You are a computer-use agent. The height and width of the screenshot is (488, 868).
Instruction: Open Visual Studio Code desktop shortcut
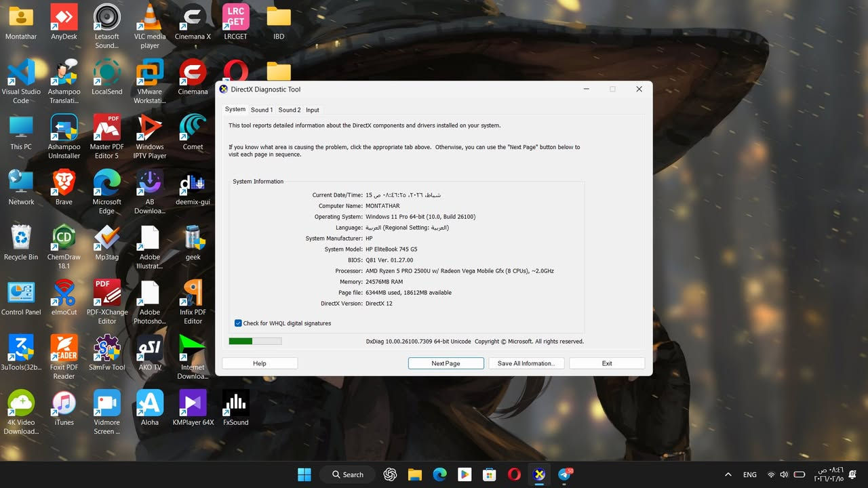(21, 73)
